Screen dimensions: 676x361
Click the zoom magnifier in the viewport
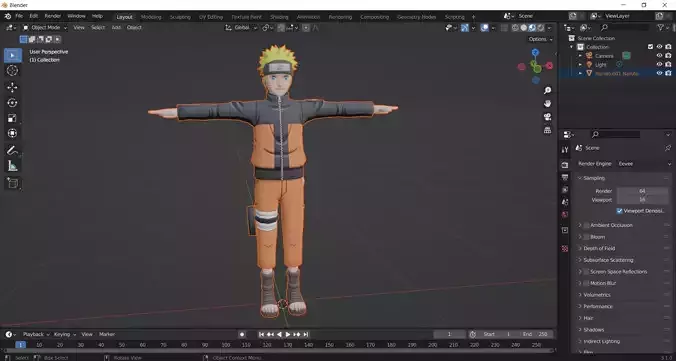tap(548, 90)
